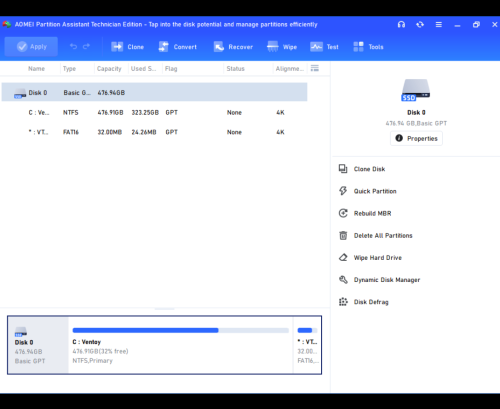500x409 pixels.
Task: Select the C: Ventoy NTFS partition row
Action: 154,112
